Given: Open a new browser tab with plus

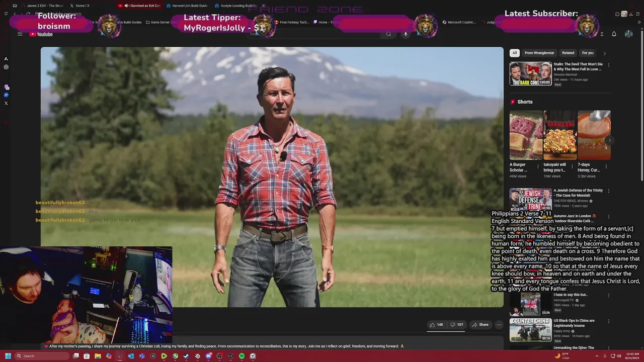Looking at the screenshot, I should coord(263,6).
